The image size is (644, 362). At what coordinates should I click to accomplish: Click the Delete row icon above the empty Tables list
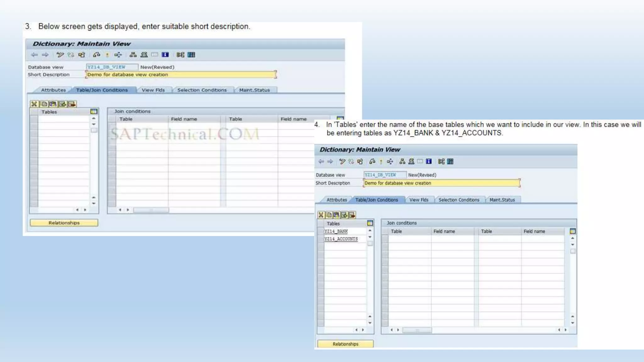(72, 104)
